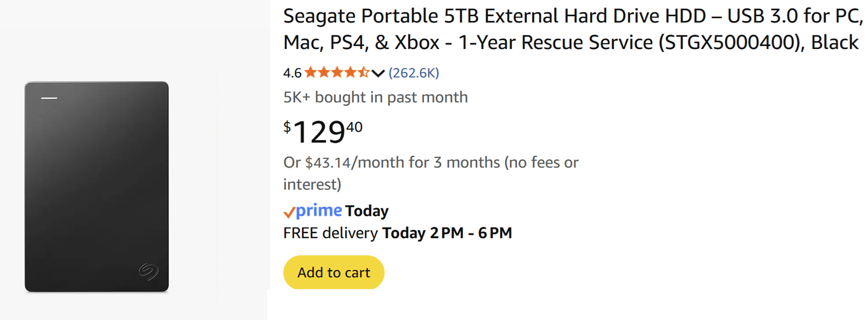Click the bold Today label beside prime

pos(367,211)
